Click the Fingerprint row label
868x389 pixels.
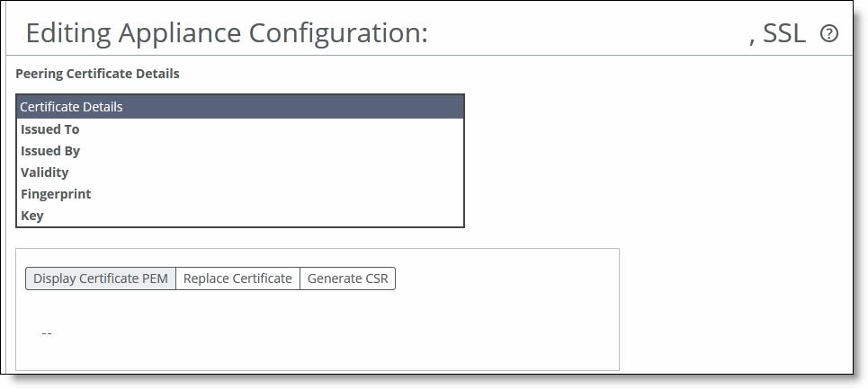point(56,194)
